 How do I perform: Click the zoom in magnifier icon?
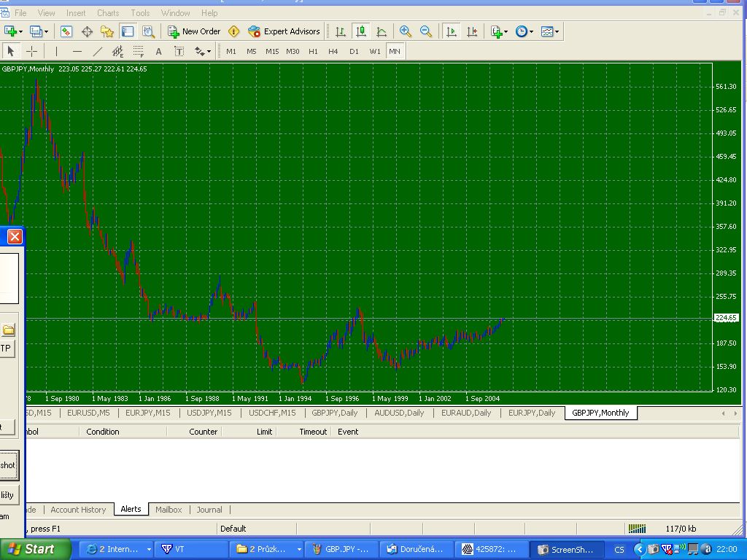(x=406, y=31)
